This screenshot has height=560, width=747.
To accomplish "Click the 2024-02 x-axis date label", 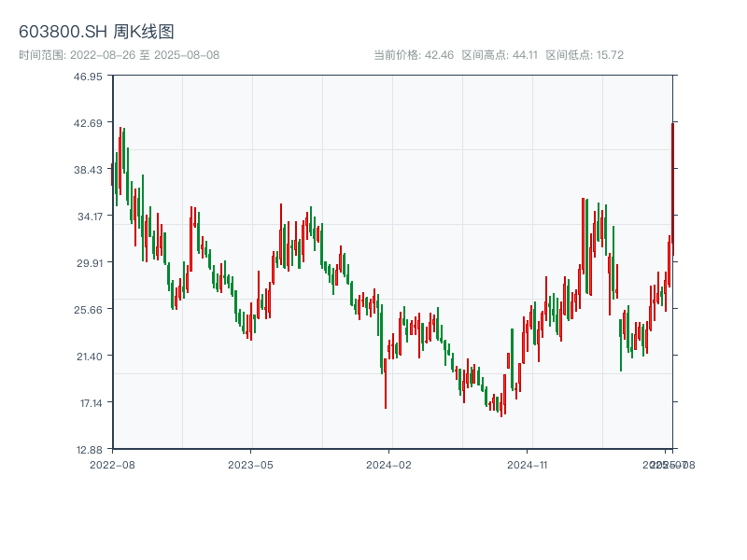I will (389, 464).
